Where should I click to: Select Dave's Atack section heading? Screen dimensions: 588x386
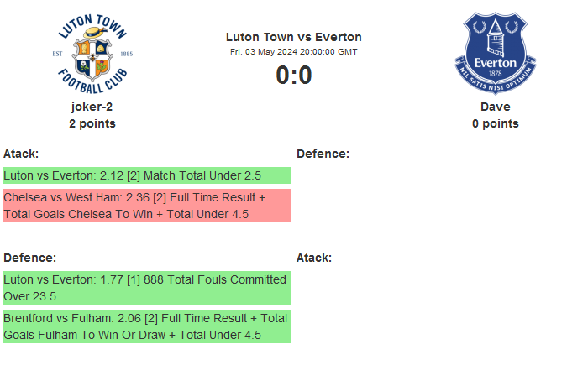(314, 258)
